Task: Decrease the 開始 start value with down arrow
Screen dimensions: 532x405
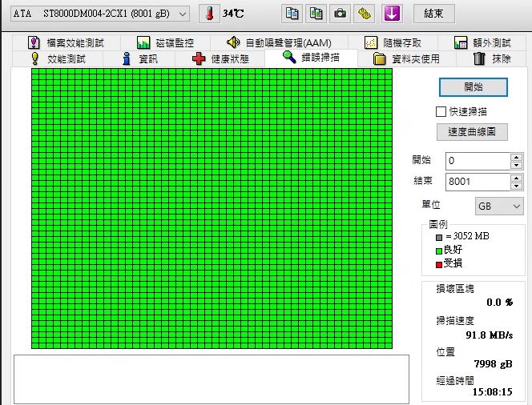Action: pyautogui.click(x=517, y=166)
